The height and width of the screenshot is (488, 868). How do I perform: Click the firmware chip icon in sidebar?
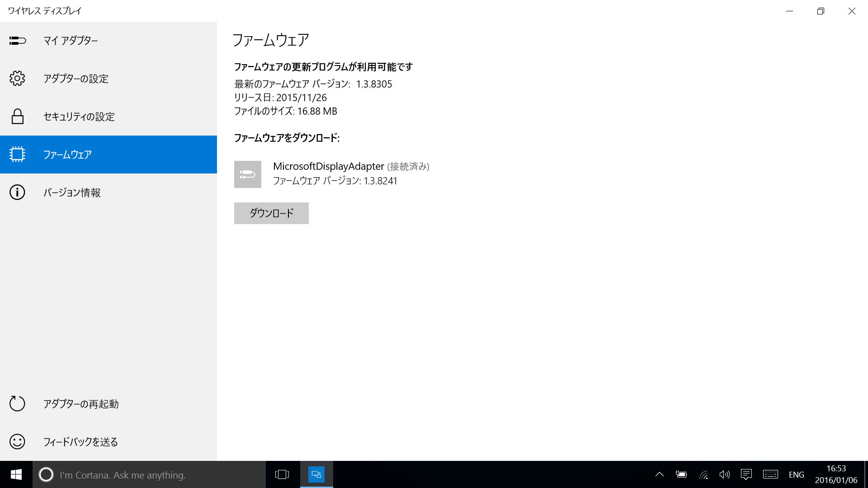(x=17, y=155)
